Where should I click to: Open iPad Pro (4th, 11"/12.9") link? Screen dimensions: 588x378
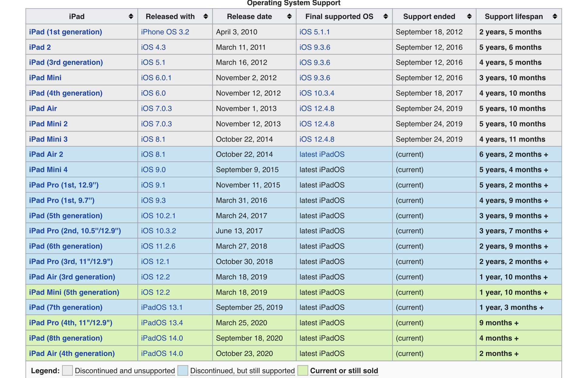pyautogui.click(x=71, y=323)
